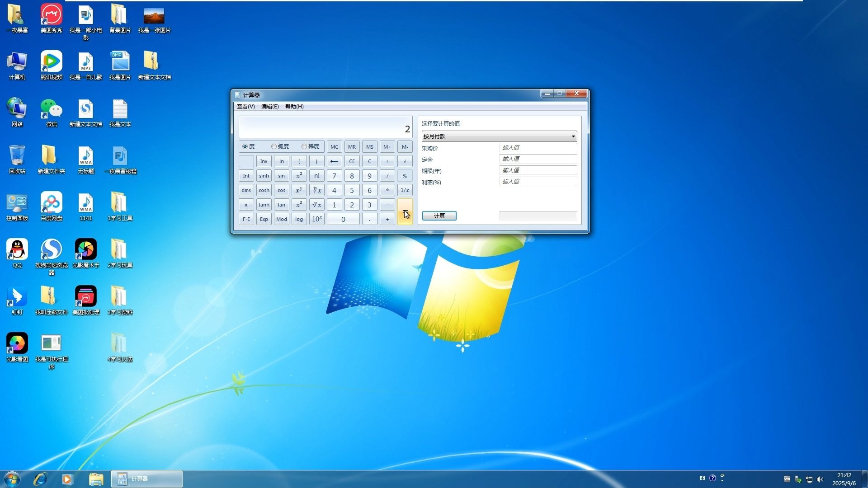
Task: Select the 新建文件夹 folder icon
Action: click(x=51, y=160)
